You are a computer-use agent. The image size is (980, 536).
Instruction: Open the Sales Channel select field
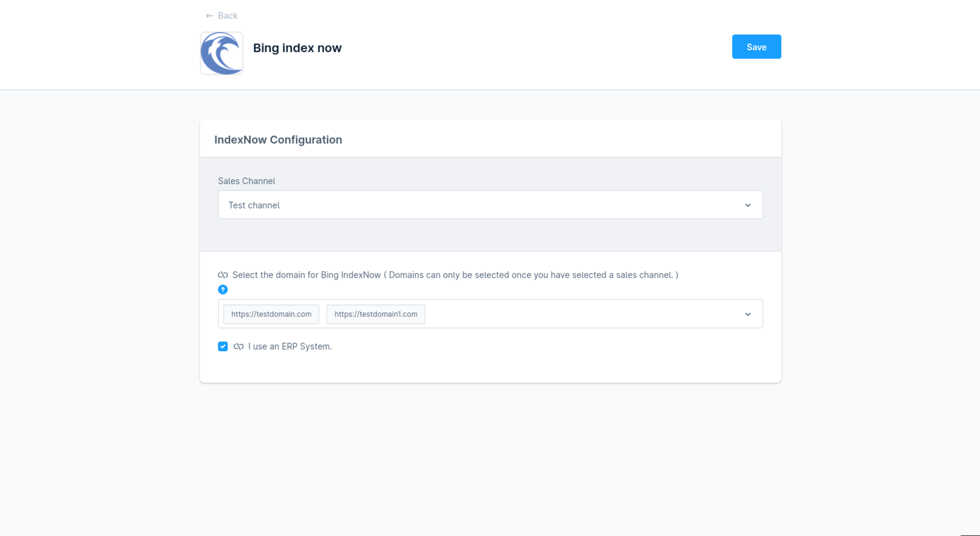pos(490,205)
